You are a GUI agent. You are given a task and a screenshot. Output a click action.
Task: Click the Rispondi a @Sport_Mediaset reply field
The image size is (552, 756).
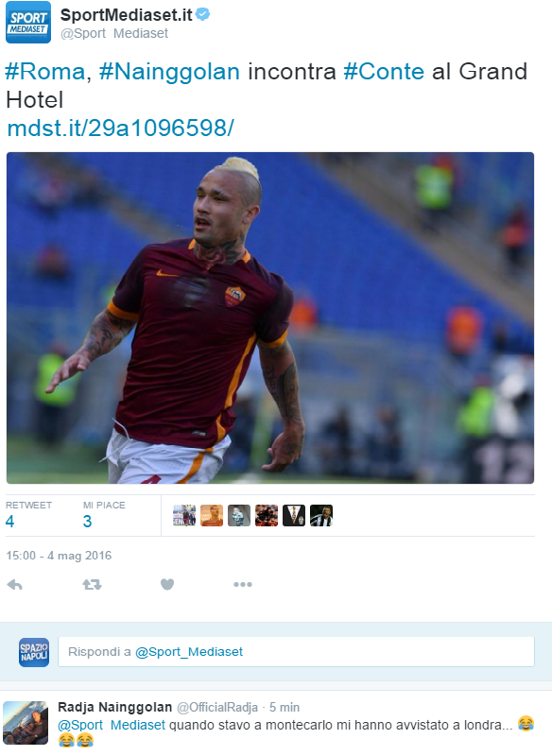(x=296, y=652)
